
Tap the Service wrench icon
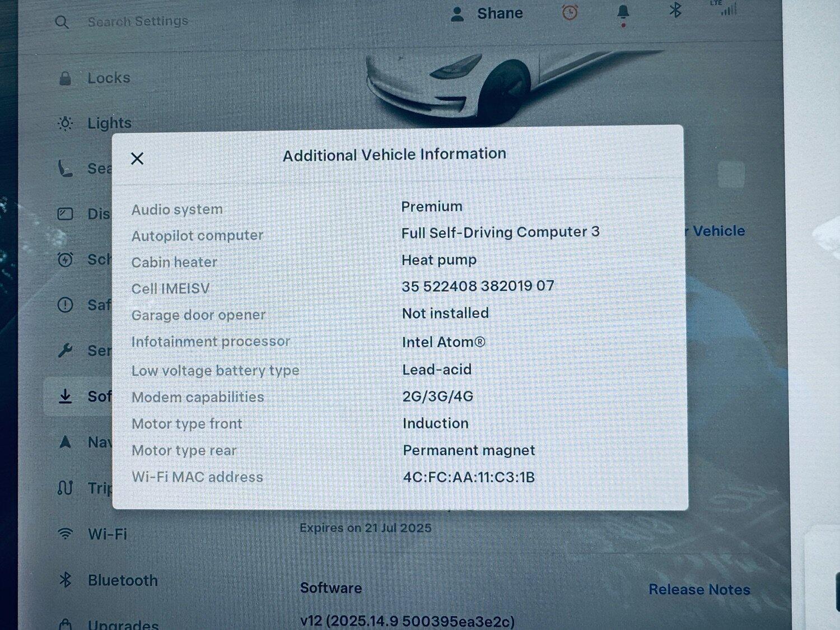coord(66,351)
